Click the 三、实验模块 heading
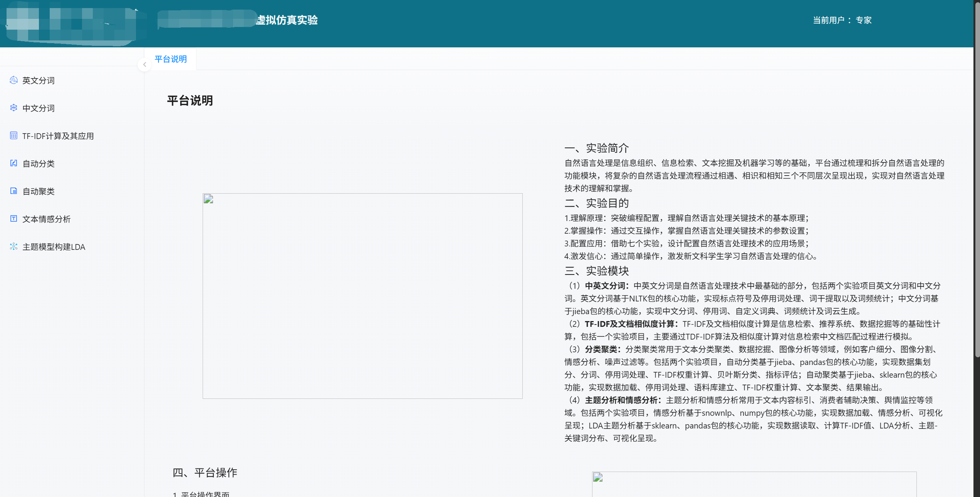 597,271
